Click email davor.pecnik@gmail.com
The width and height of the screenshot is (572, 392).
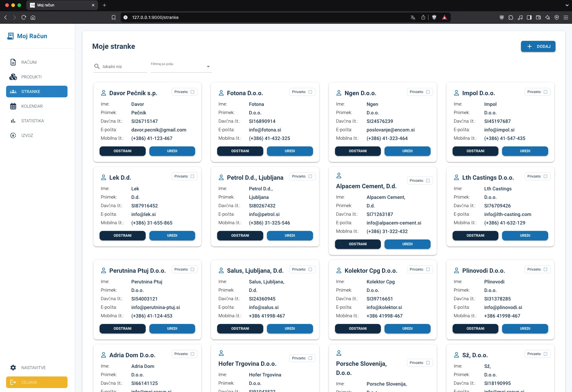[159, 130]
